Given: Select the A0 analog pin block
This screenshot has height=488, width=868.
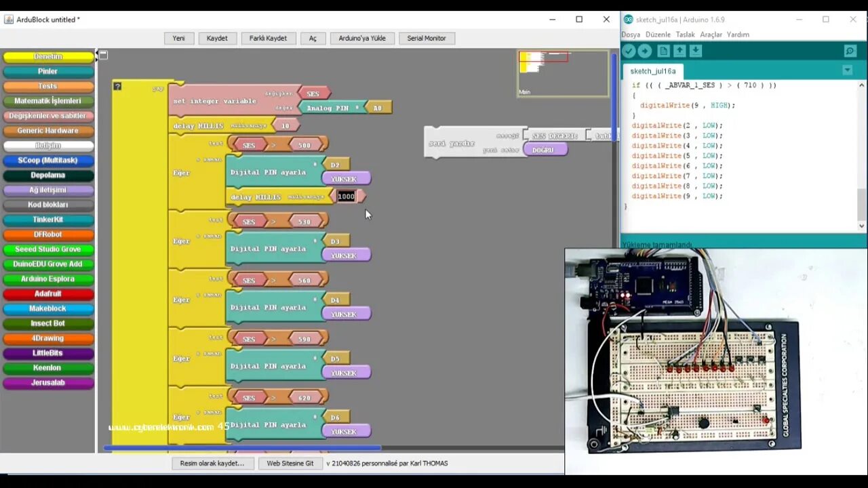Looking at the screenshot, I should point(377,108).
